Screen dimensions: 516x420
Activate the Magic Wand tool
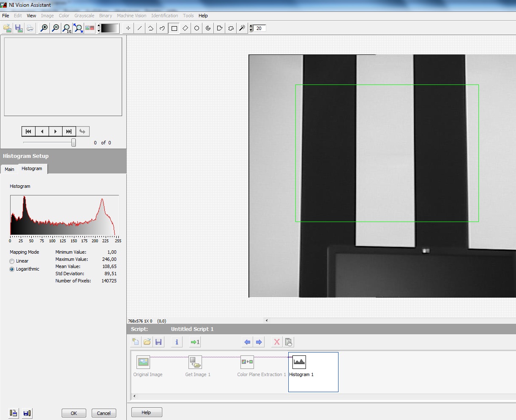[242, 28]
